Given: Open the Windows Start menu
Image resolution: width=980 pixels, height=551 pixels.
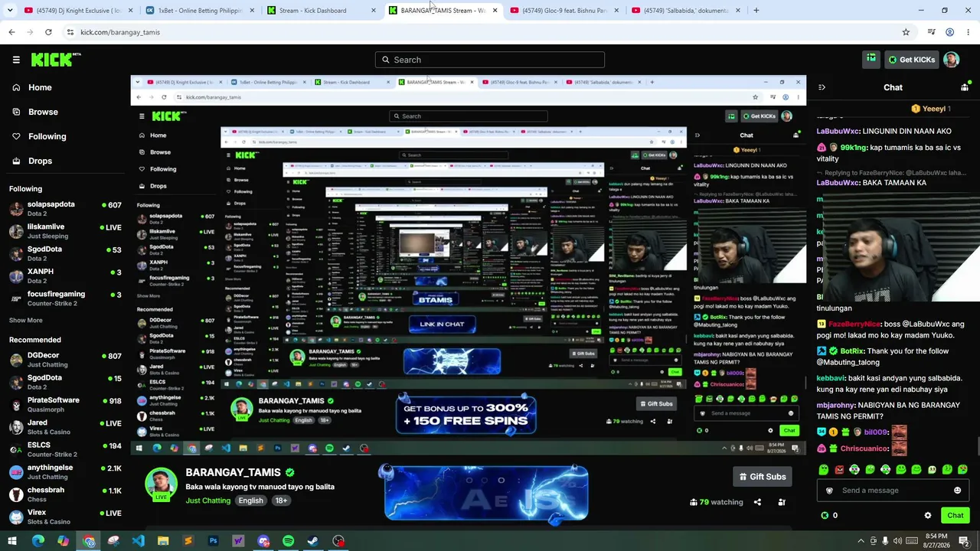Looking at the screenshot, I should point(12,541).
